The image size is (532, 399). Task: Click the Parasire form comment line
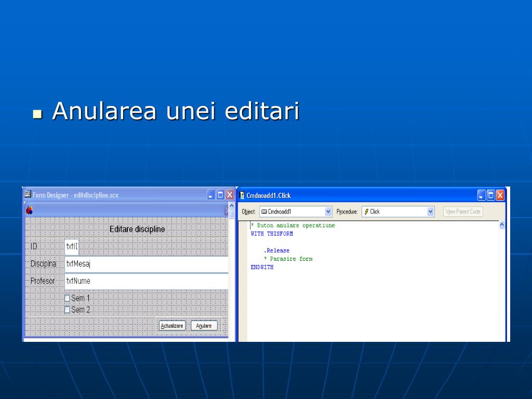[288, 259]
